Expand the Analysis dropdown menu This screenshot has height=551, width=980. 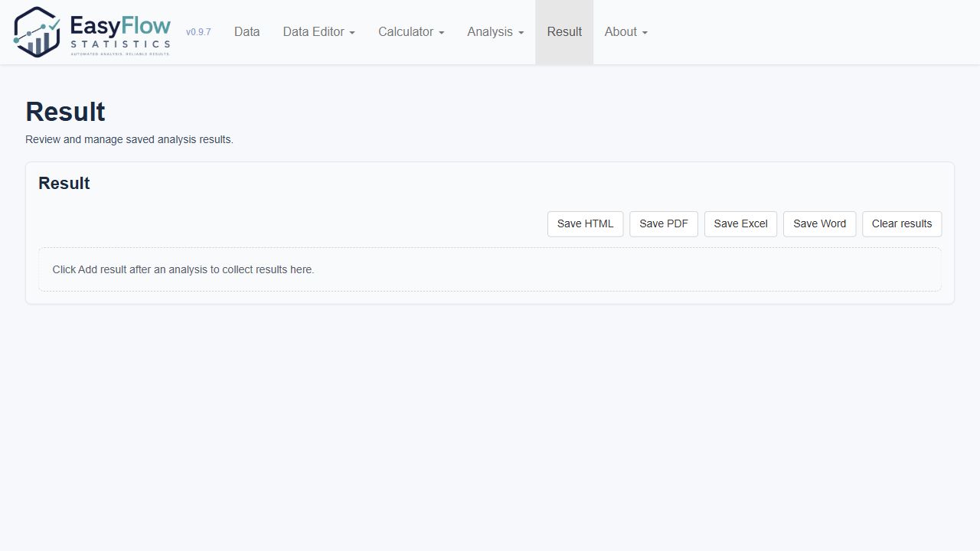[495, 32]
